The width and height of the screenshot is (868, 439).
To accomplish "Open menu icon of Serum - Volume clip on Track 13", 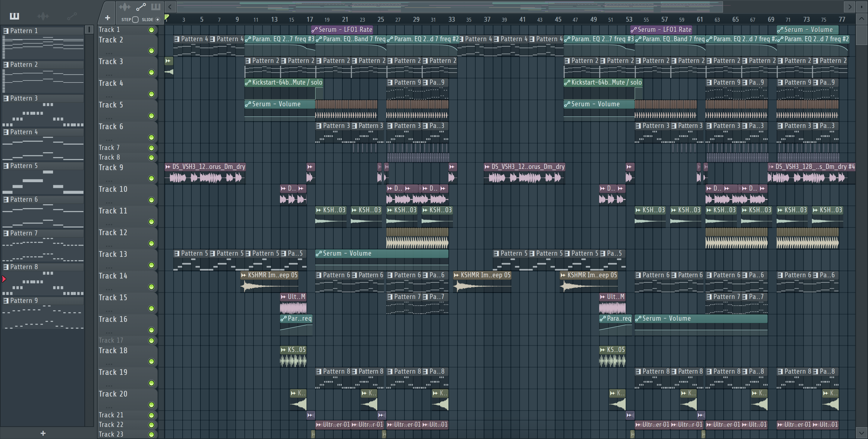I will click(x=319, y=254).
